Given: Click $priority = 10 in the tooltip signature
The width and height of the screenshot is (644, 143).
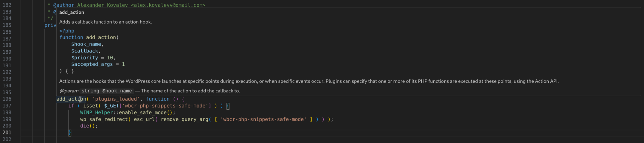Looking at the screenshot, I should coord(92,58).
